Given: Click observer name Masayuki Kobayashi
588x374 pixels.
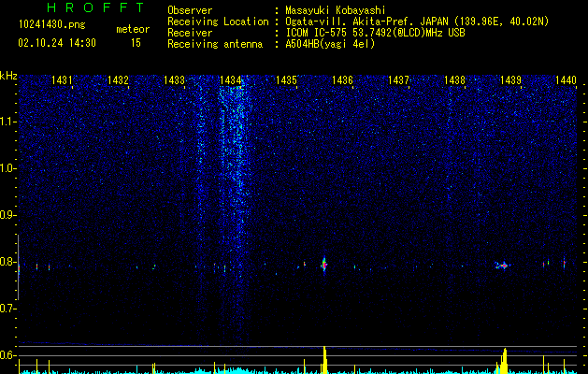Looking at the screenshot, I should (336, 10).
